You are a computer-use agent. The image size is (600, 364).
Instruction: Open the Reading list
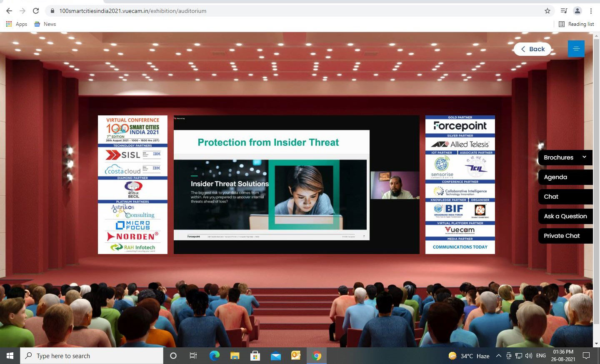[x=577, y=24]
